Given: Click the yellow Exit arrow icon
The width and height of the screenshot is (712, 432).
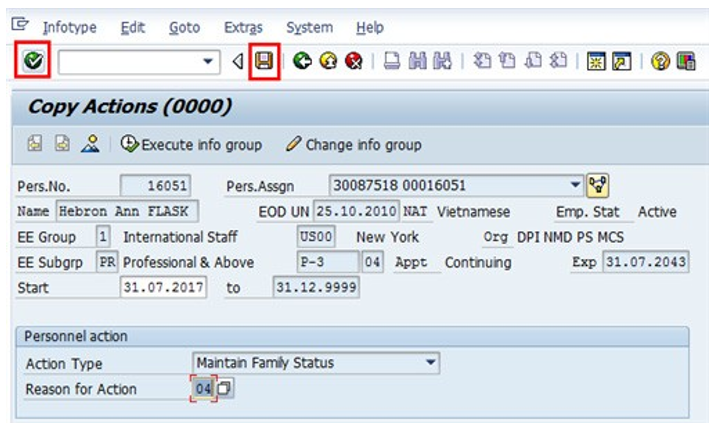Looking at the screenshot, I should [x=328, y=60].
